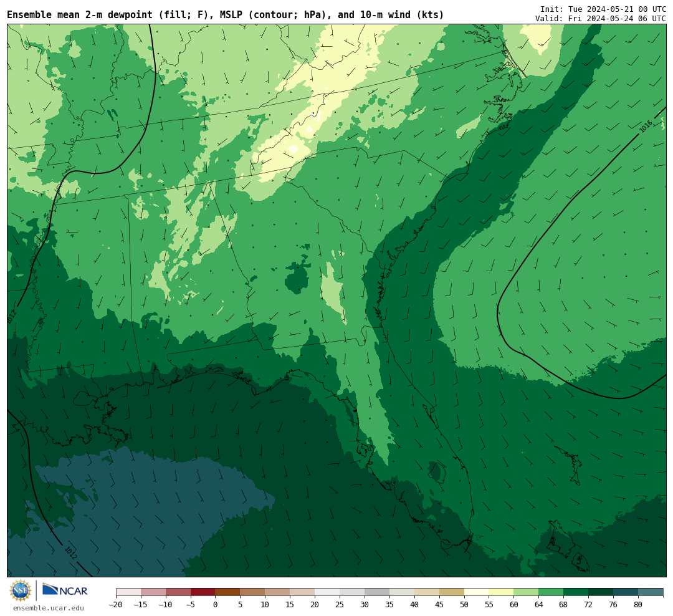Click the '55' colorbar tick label

[x=489, y=605]
